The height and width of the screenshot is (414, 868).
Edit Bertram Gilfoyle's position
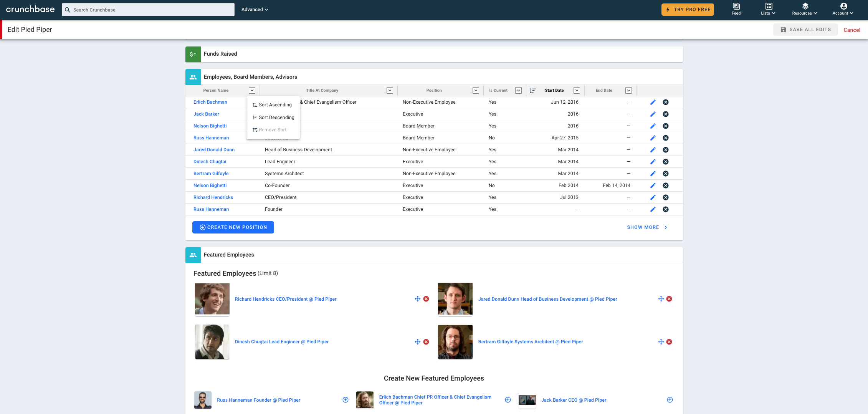pyautogui.click(x=653, y=174)
